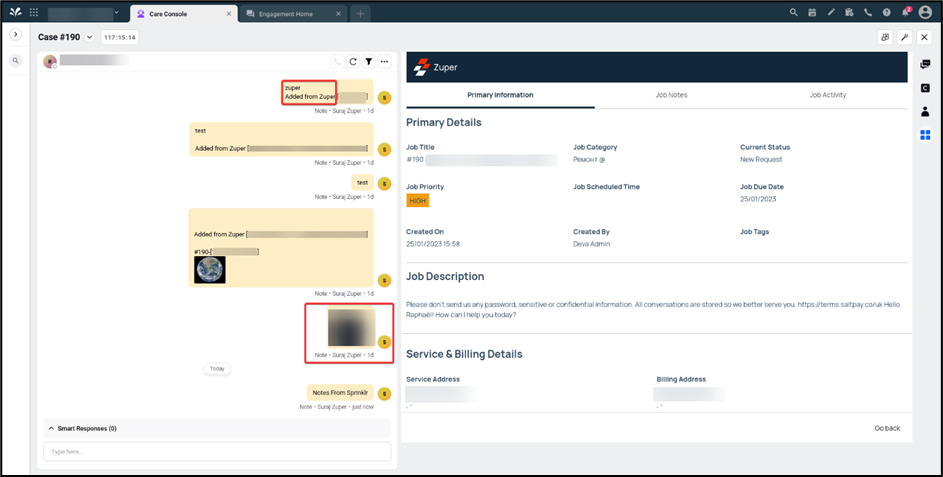This screenshot has width=943, height=477.
Task: Open the conversation filter funnel icon
Action: coord(369,61)
